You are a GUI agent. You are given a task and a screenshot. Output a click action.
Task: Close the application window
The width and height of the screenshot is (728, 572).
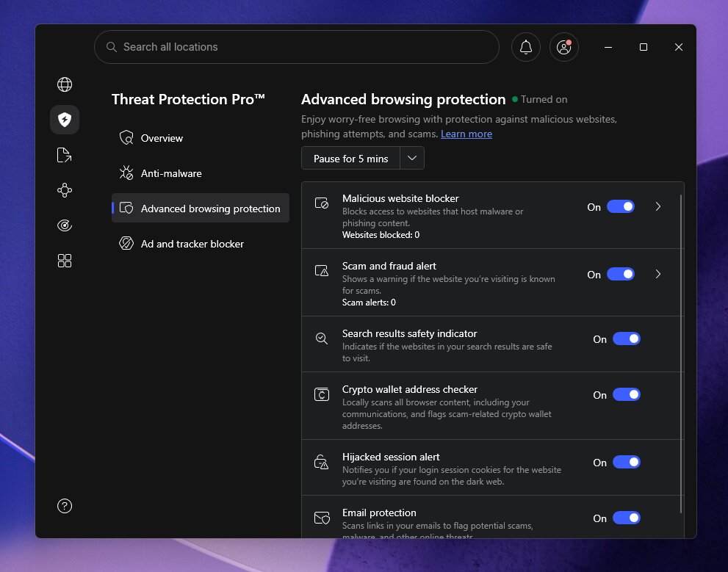coord(679,47)
